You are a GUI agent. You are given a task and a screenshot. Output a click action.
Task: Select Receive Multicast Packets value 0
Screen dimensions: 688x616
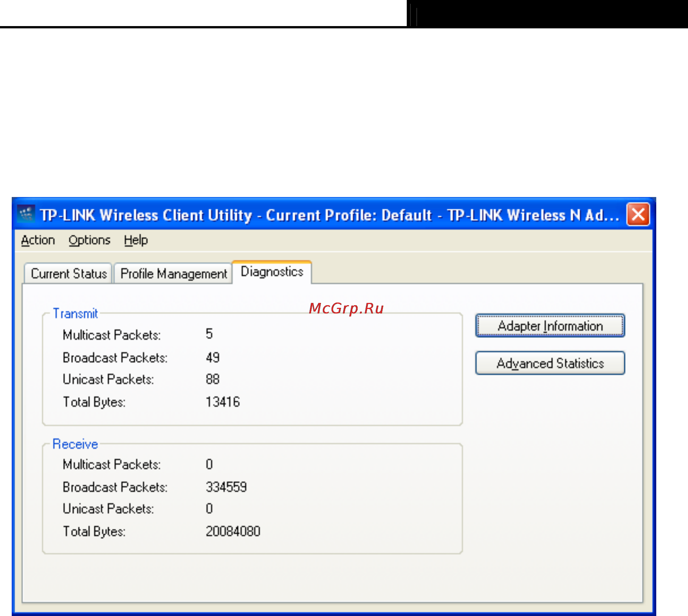pyautogui.click(x=209, y=464)
